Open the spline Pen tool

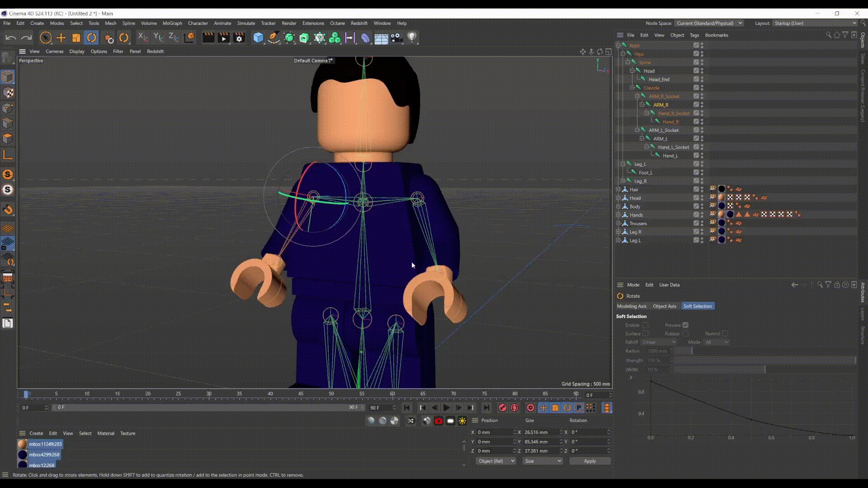click(274, 38)
